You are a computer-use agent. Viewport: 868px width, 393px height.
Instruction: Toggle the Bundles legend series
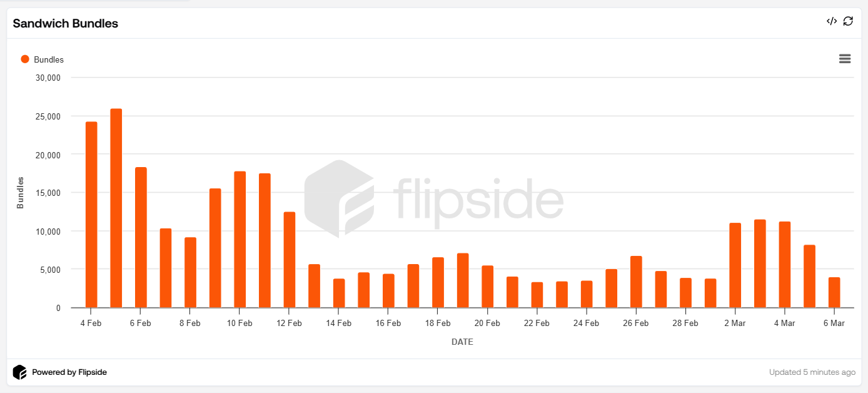click(x=49, y=59)
